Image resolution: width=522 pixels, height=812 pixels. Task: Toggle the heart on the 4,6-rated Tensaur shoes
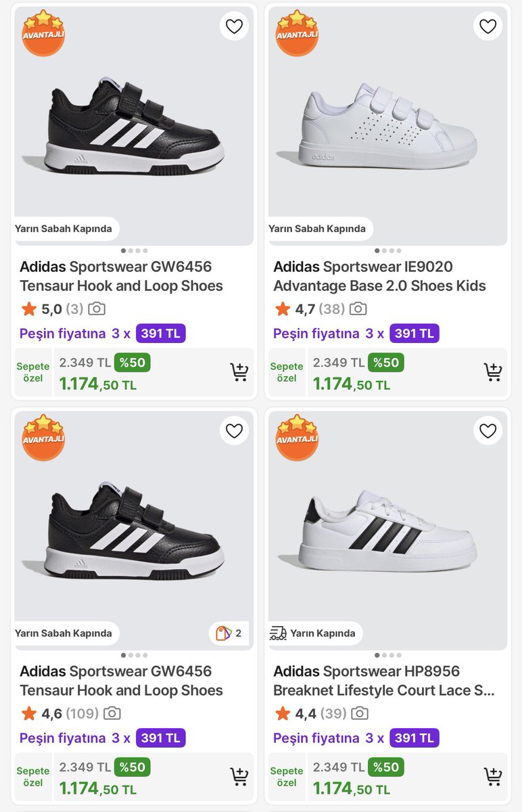234,431
